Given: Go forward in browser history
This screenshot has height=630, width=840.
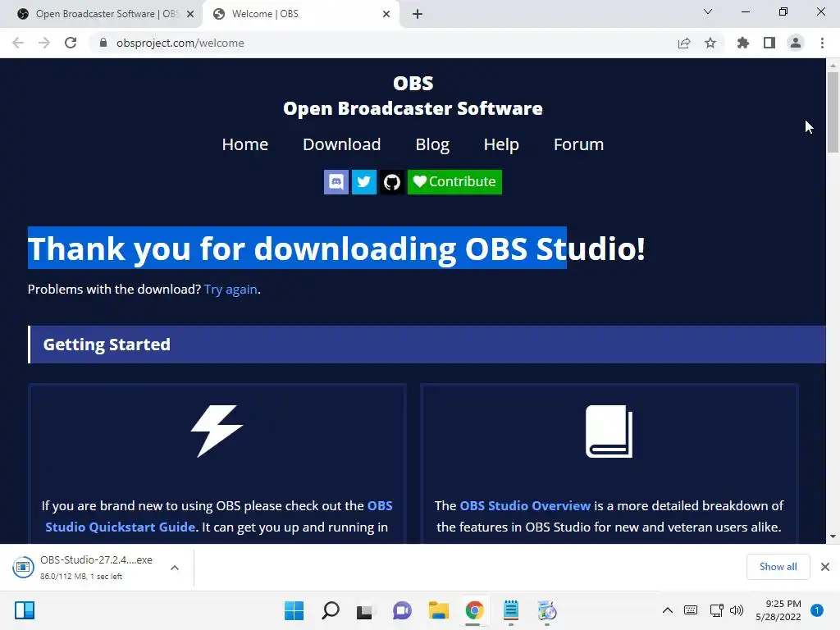Looking at the screenshot, I should coord(44,43).
